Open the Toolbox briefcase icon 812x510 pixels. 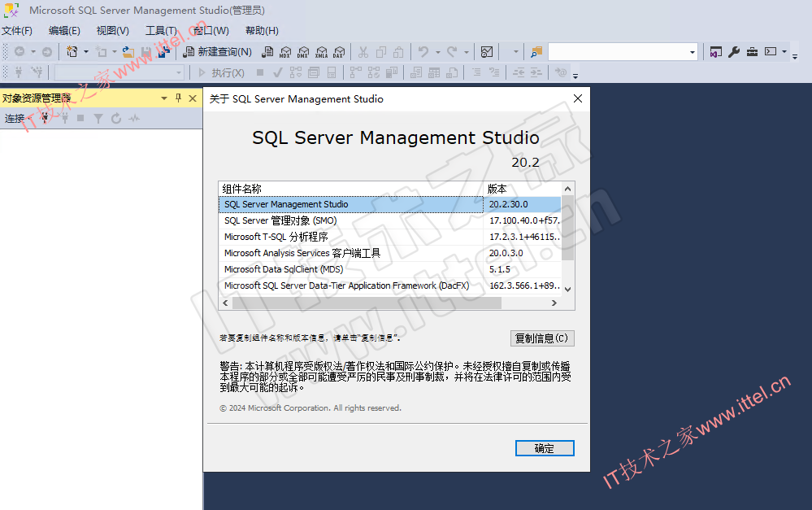click(x=752, y=52)
